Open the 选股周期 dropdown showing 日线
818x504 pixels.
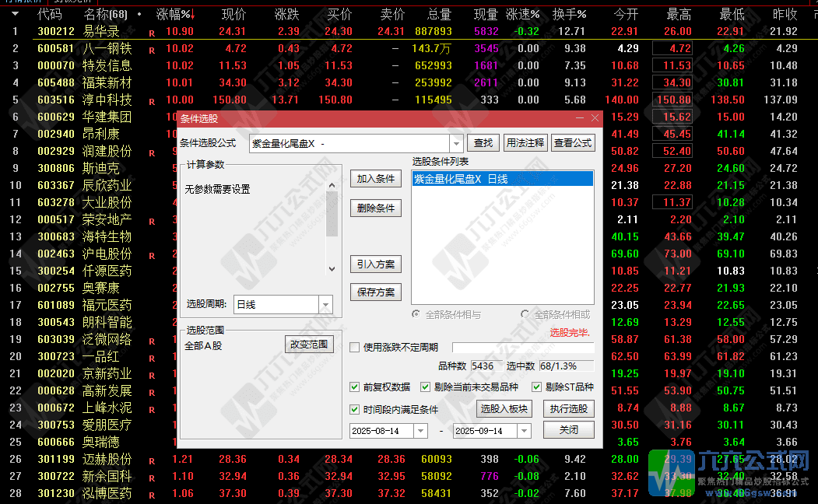point(326,305)
